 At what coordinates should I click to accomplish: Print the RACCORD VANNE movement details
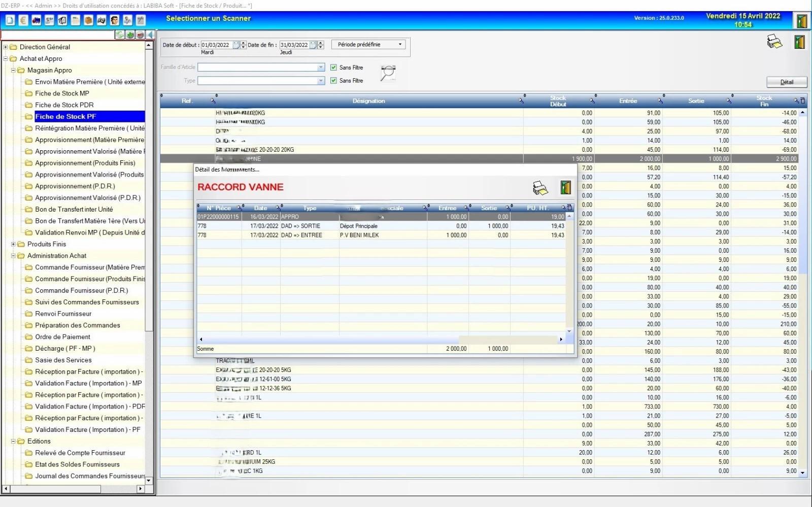pyautogui.click(x=540, y=188)
